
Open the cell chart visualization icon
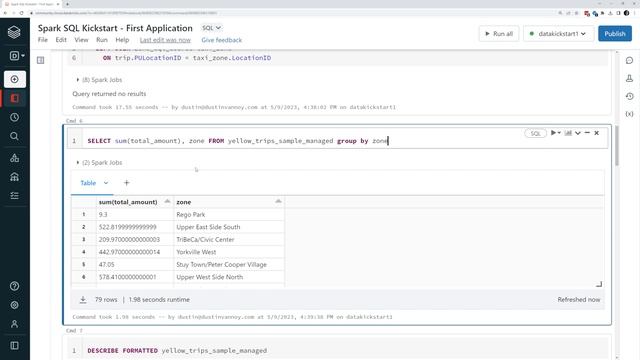coord(568,133)
